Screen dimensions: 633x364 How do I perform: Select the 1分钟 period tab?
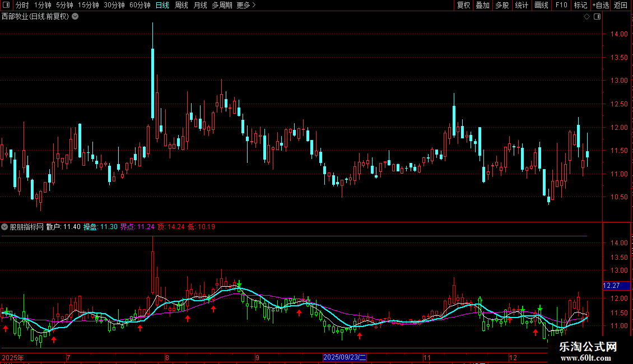(x=43, y=5)
